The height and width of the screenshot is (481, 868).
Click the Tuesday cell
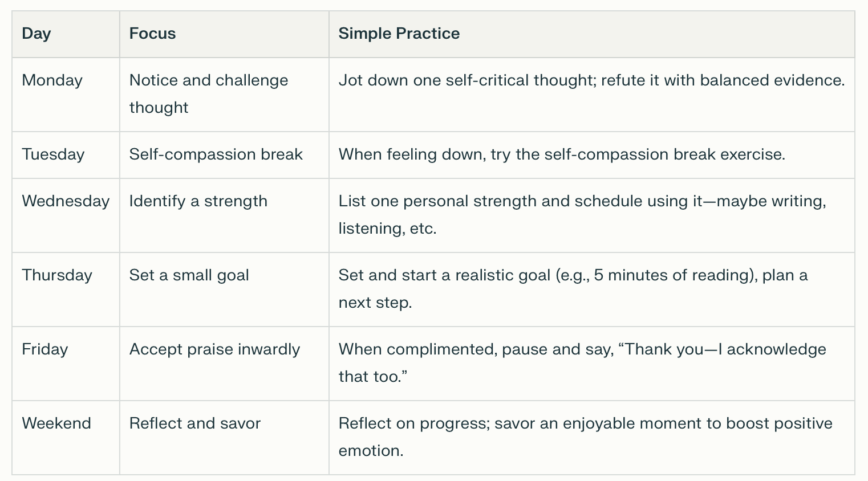pos(53,154)
